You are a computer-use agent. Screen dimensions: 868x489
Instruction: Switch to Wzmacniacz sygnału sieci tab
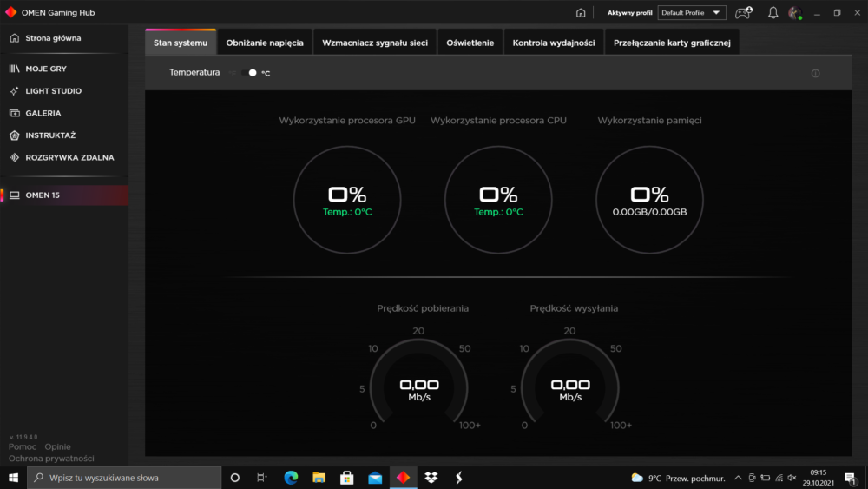(x=375, y=43)
